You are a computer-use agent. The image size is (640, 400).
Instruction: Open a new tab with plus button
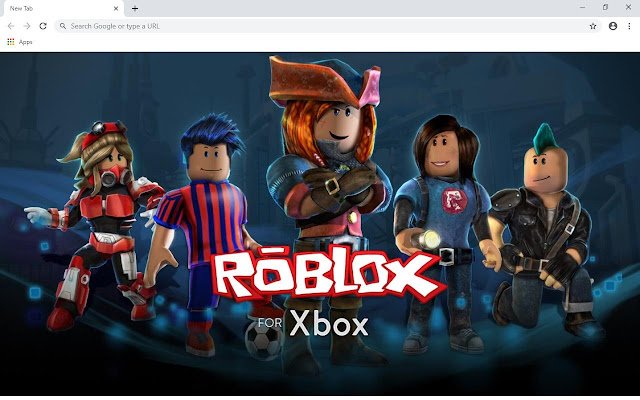tap(135, 8)
